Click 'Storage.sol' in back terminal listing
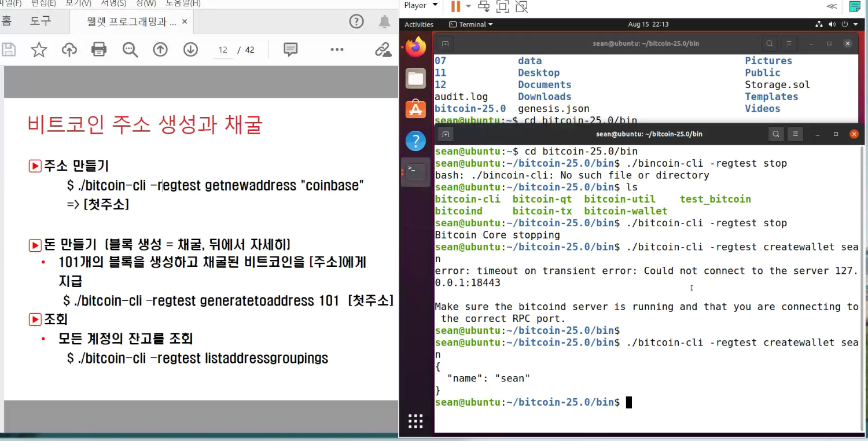 coord(777,85)
